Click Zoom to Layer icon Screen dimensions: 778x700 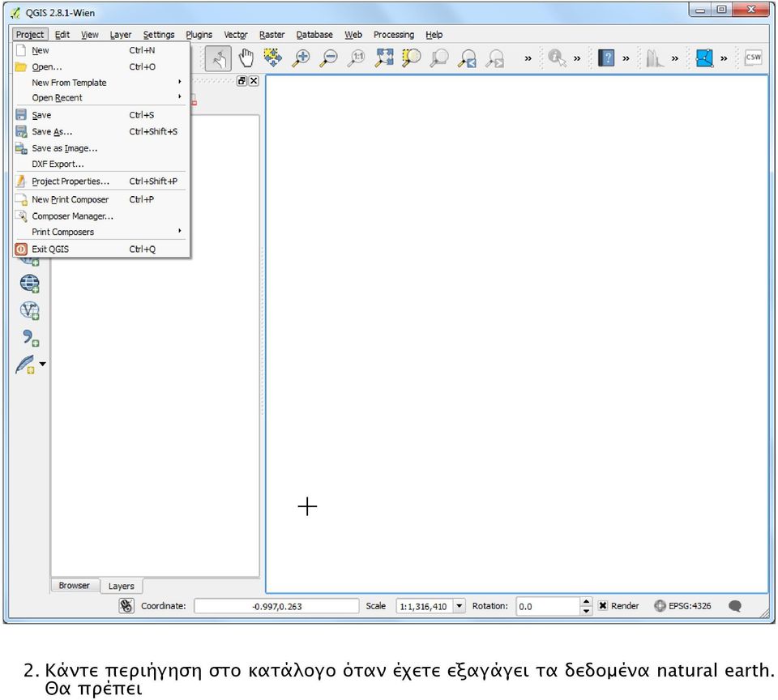pos(439,58)
